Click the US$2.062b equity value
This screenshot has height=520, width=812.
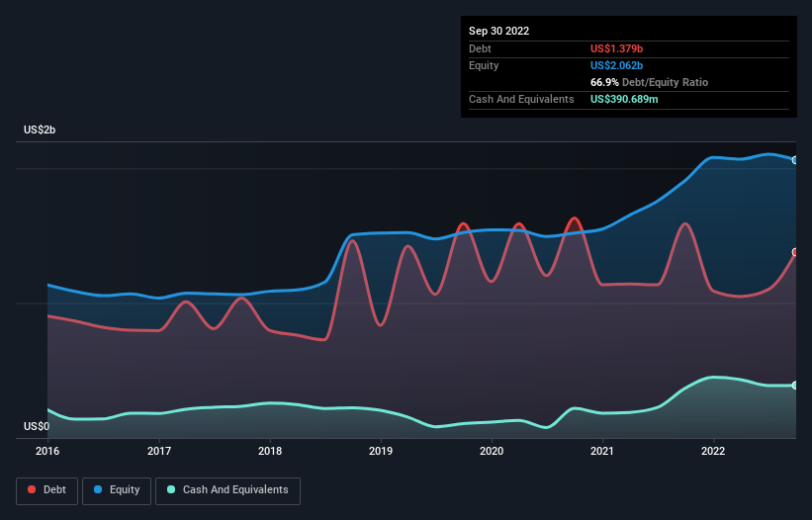[x=617, y=65]
